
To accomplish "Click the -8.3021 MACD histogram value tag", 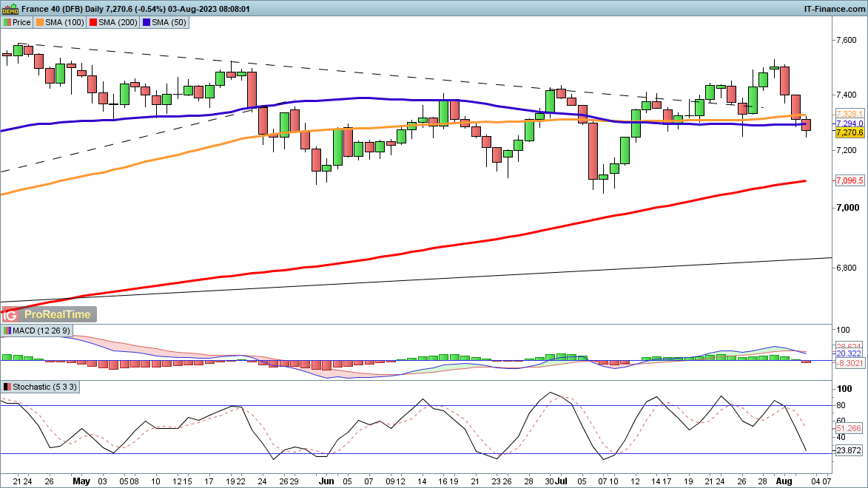I will tap(850, 363).
